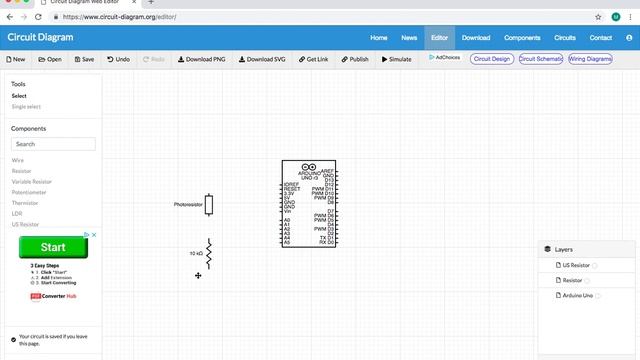Click the PDF Converter Hub ad logo

pos(53,296)
